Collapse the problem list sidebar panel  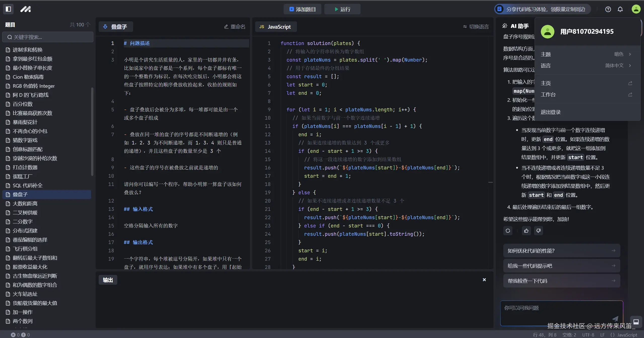pos(8,9)
